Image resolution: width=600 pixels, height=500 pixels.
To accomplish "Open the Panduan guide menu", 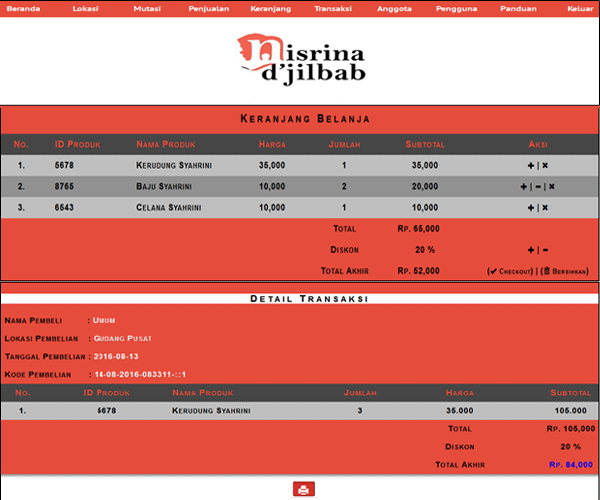I will click(x=518, y=8).
